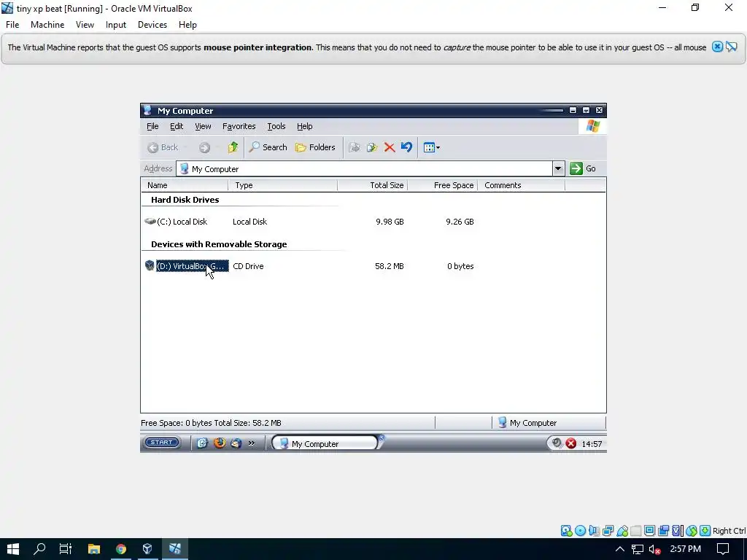
Task: Open the guest View menu in My Computer
Action: click(203, 126)
